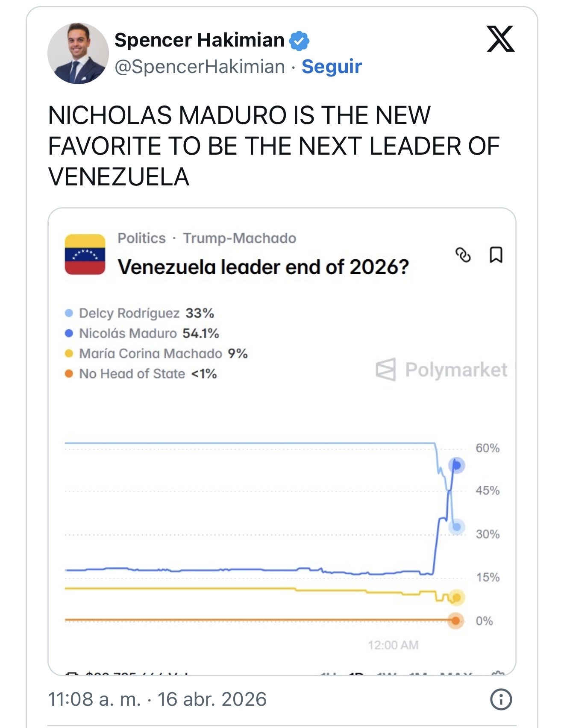The image size is (564, 728).
Task: Click the X logo
Action: 500,38
